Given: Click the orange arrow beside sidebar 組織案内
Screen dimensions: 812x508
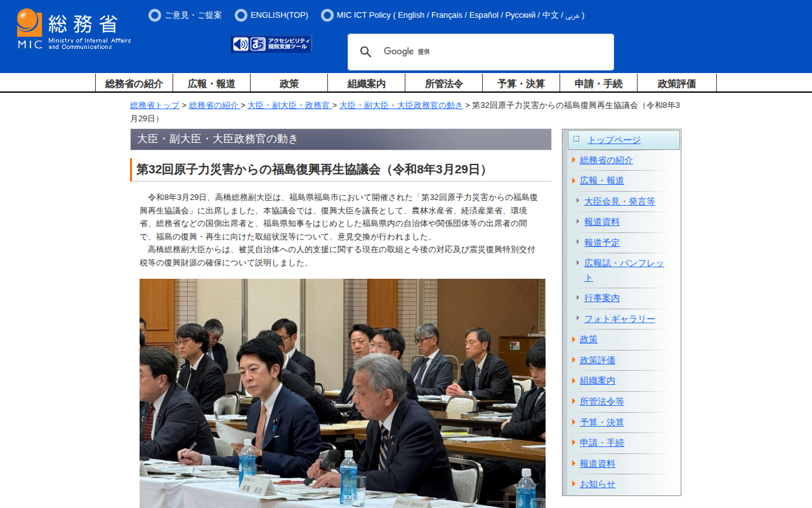Looking at the screenshot, I should [x=573, y=380].
